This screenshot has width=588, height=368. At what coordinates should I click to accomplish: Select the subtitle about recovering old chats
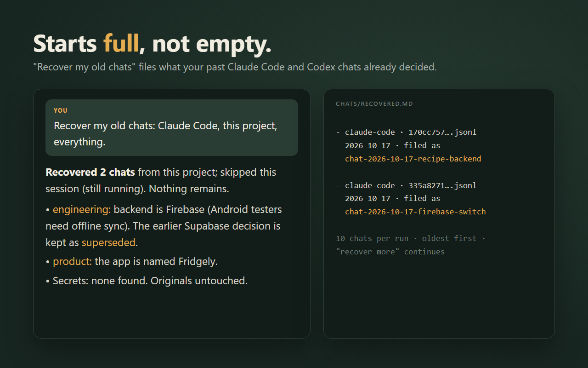tap(235, 67)
